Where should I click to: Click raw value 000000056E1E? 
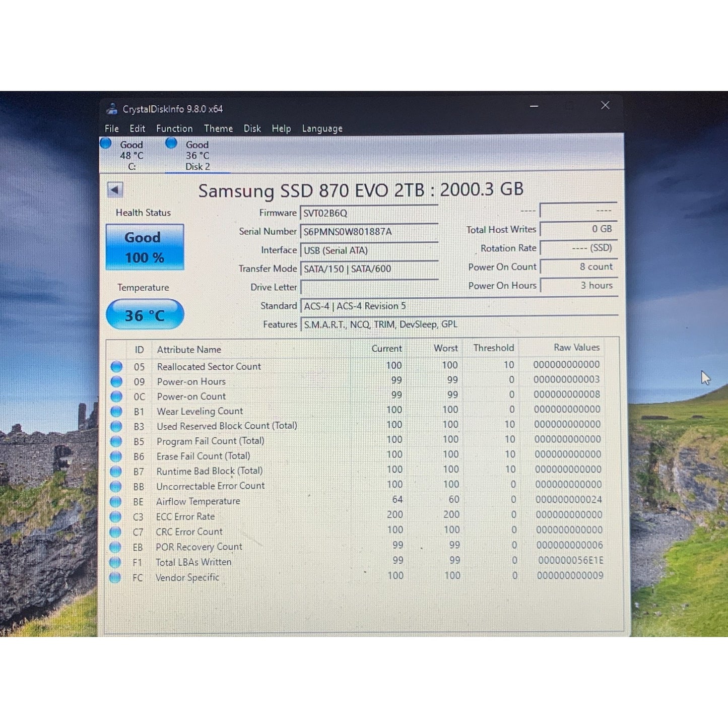570,560
